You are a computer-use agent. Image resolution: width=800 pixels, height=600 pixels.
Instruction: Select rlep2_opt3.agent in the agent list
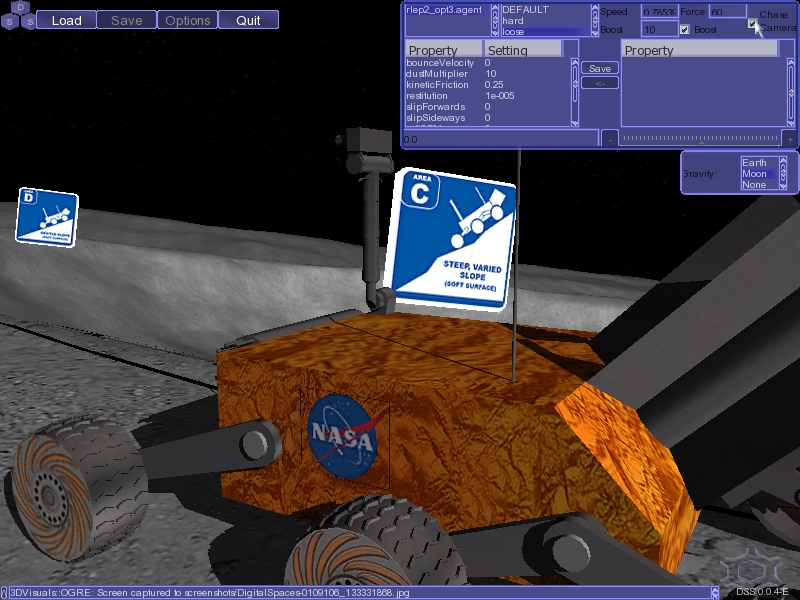(x=447, y=10)
